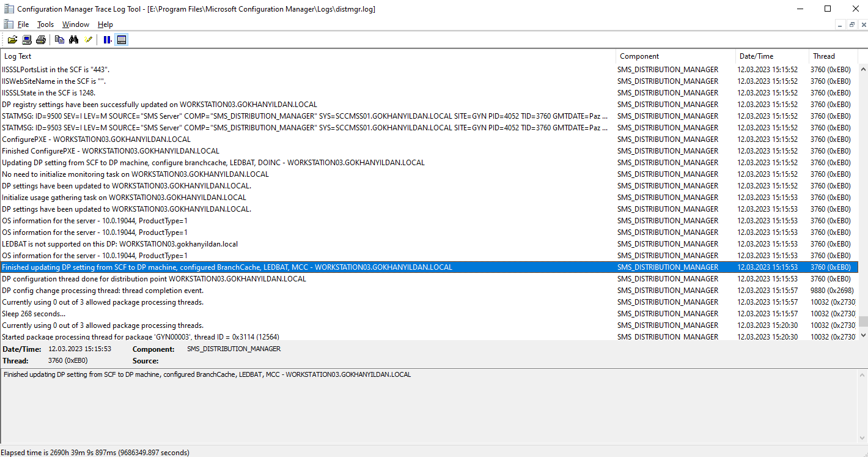Select 'Started package processing thread for package' row

tap(429, 336)
